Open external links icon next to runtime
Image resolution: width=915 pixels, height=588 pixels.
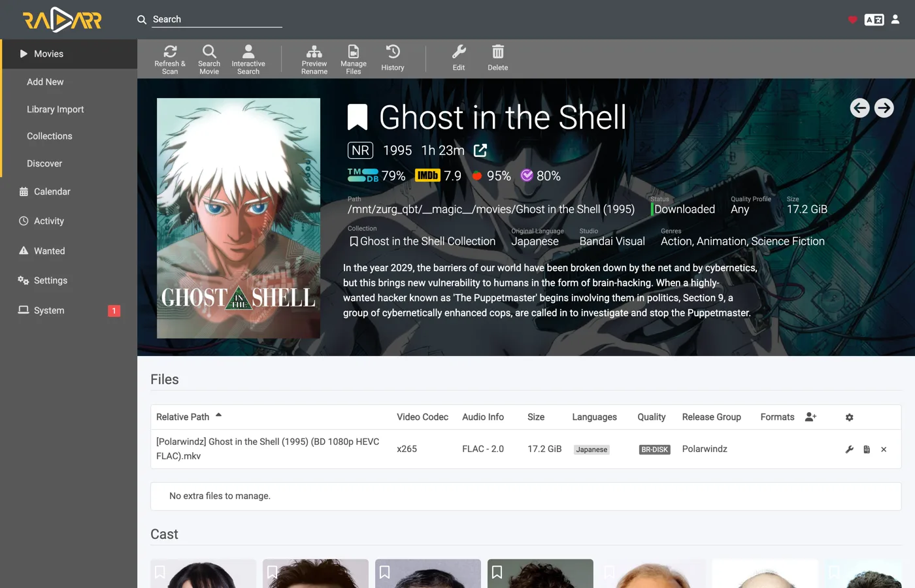[480, 150]
